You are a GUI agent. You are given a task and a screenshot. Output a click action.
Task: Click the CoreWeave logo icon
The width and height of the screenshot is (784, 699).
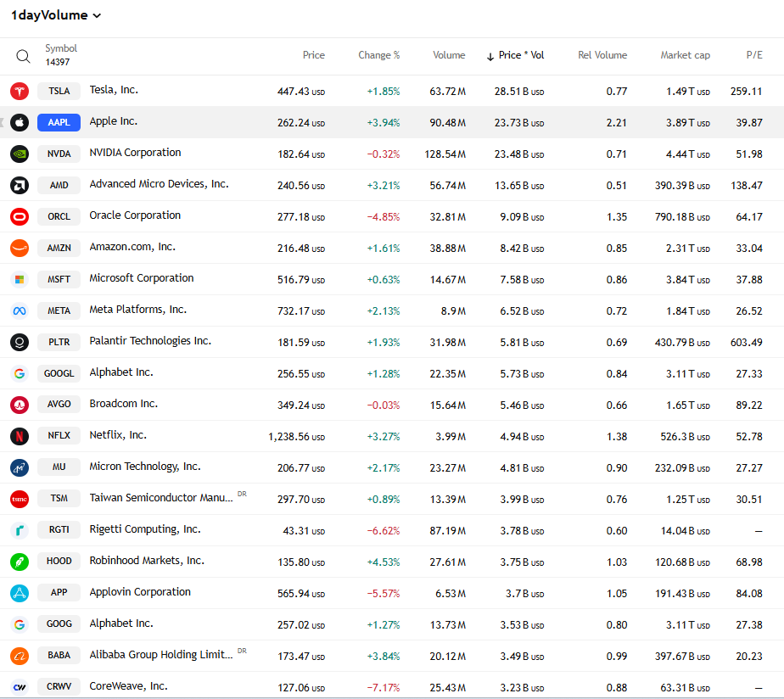(x=20, y=687)
